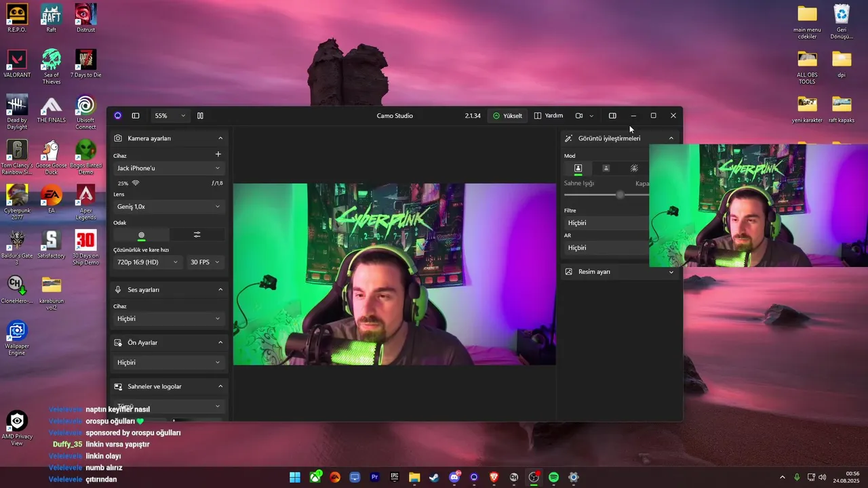Collapse the Kamera ayarları section
The height and width of the screenshot is (488, 868).
220,138
